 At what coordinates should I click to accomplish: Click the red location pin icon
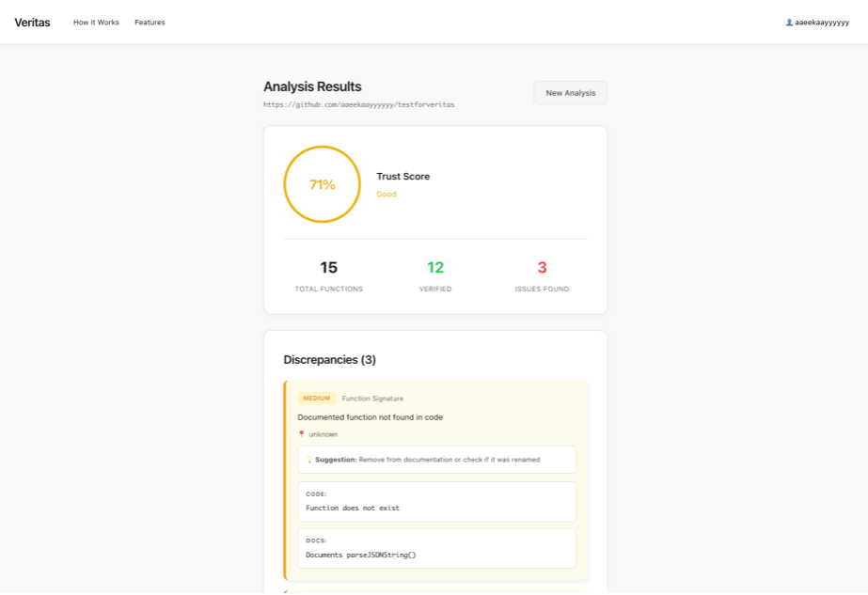click(x=301, y=434)
